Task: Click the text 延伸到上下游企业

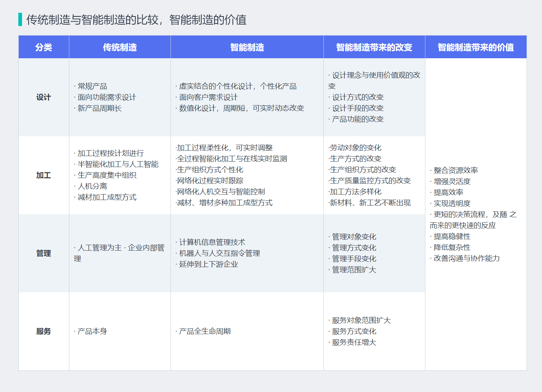Action: [x=207, y=265]
